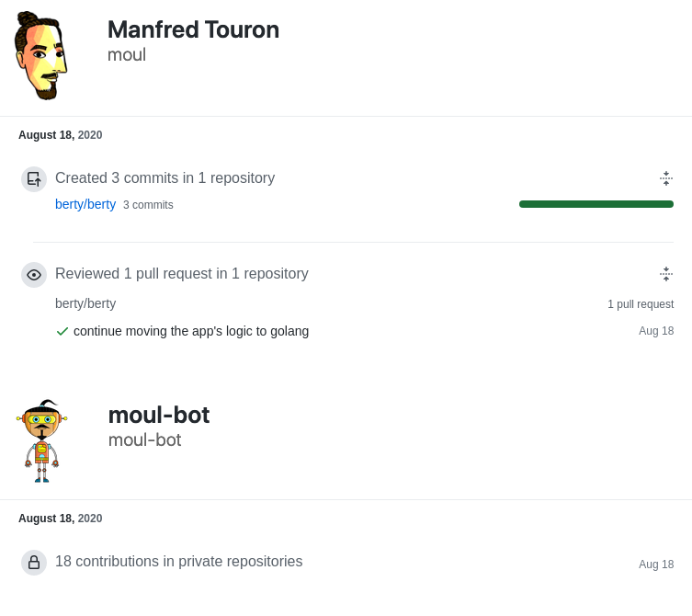
Task: Open the gray berty/berty link under reviews
Action: click(85, 303)
